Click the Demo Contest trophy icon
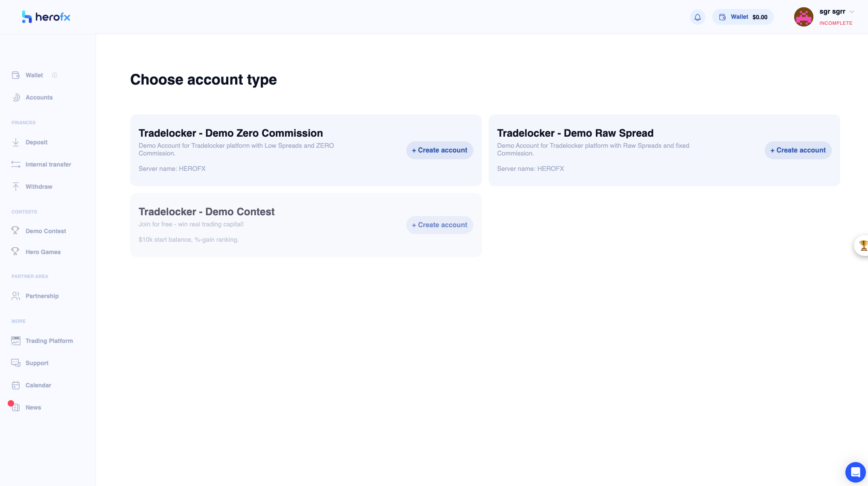The width and height of the screenshot is (868, 486). (15, 231)
